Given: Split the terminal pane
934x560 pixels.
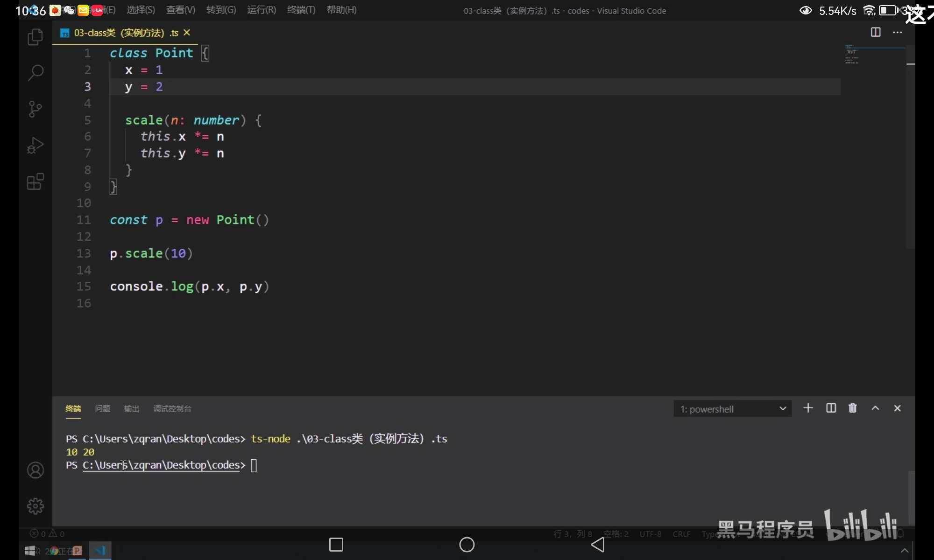Looking at the screenshot, I should point(831,408).
